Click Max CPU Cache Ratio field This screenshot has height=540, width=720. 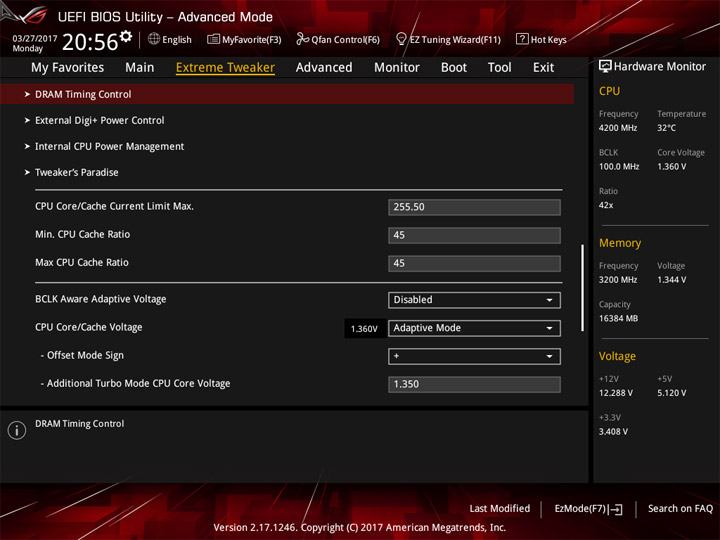pos(474,264)
